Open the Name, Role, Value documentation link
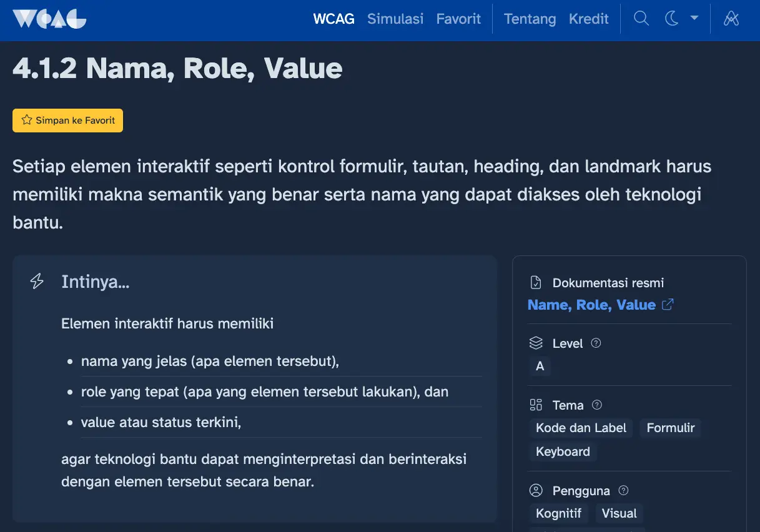This screenshot has width=760, height=532. pyautogui.click(x=590, y=305)
